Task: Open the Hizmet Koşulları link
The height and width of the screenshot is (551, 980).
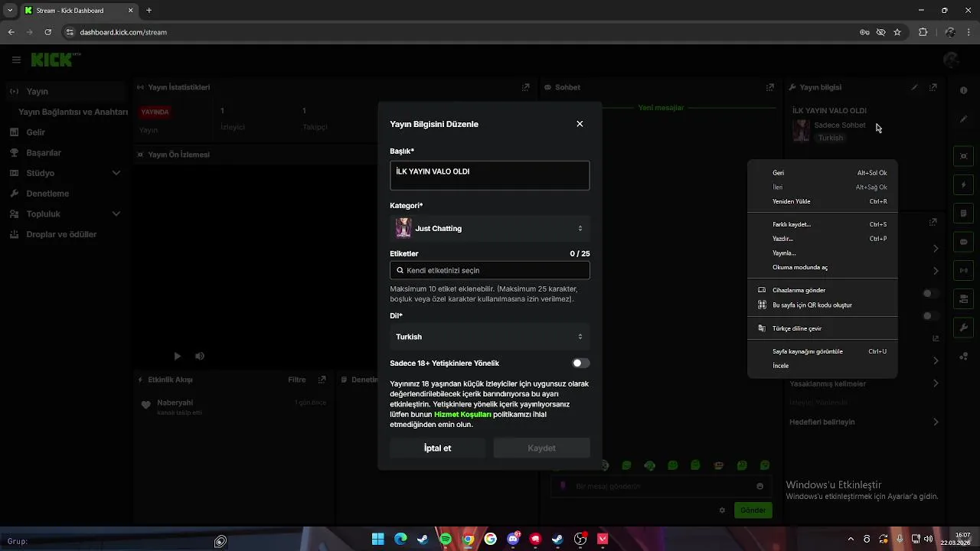Action: click(x=462, y=414)
